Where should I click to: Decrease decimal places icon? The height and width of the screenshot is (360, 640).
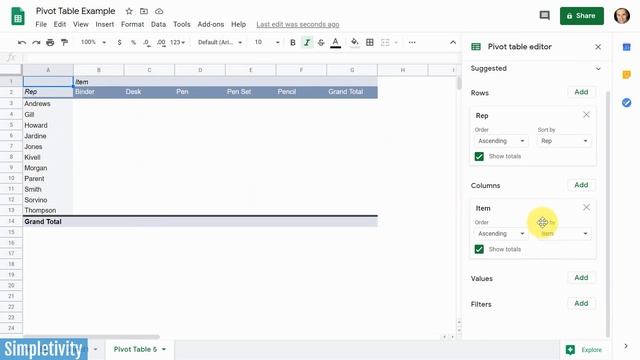coord(147,42)
